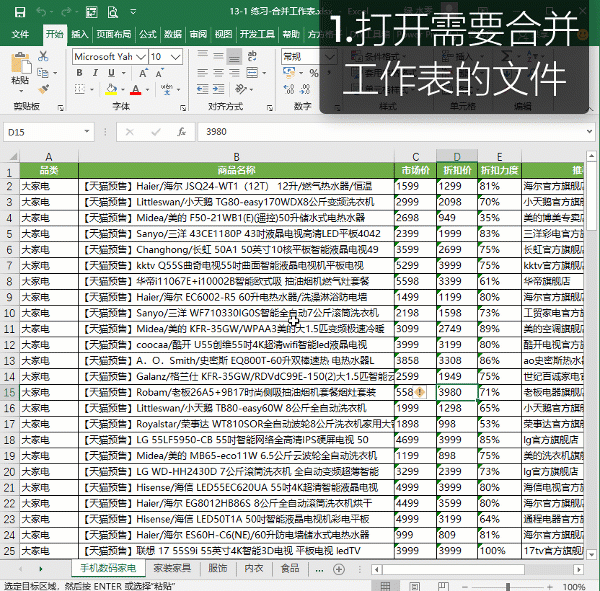Click the Print Preview icon in quick access toolbar
Viewport: 600px width, 591px height.
[112, 12]
